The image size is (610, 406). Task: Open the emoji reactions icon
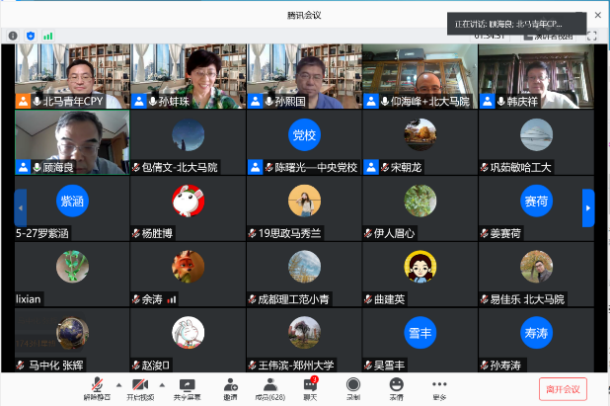(396, 386)
